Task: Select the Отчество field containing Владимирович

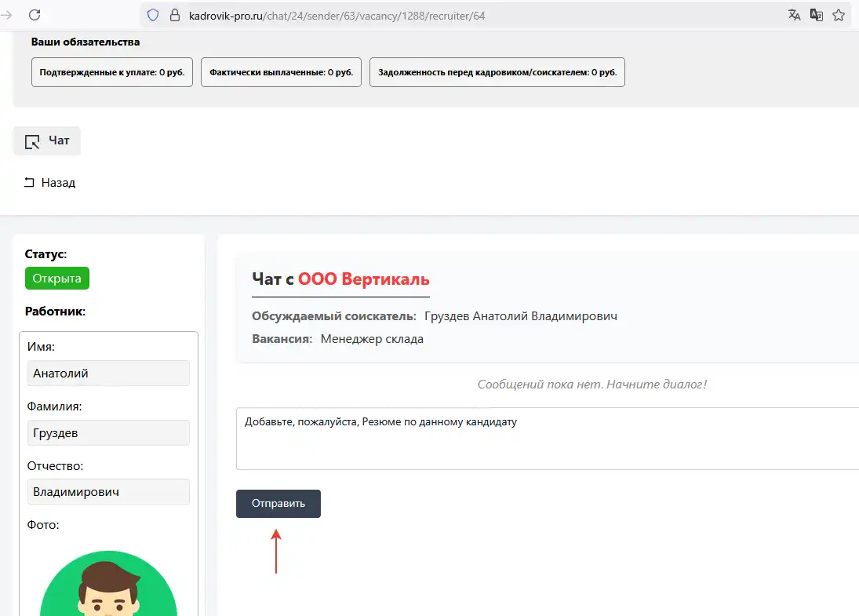Action: click(x=108, y=492)
